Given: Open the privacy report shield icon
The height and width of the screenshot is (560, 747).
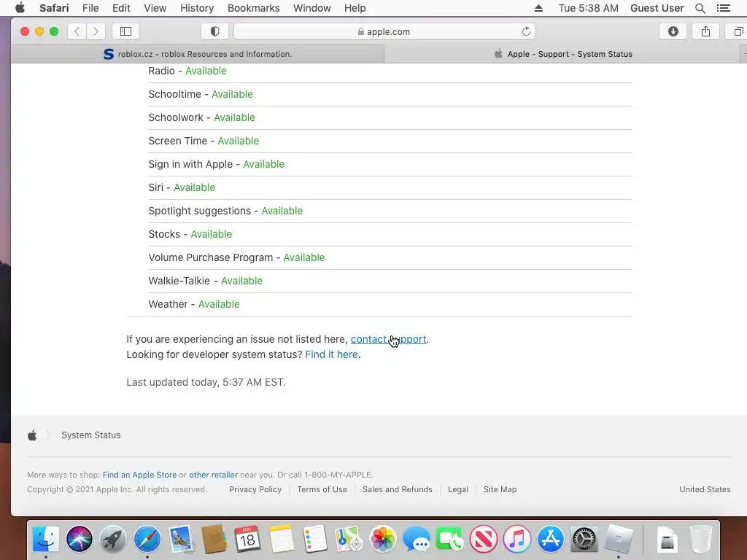Looking at the screenshot, I should click(215, 31).
